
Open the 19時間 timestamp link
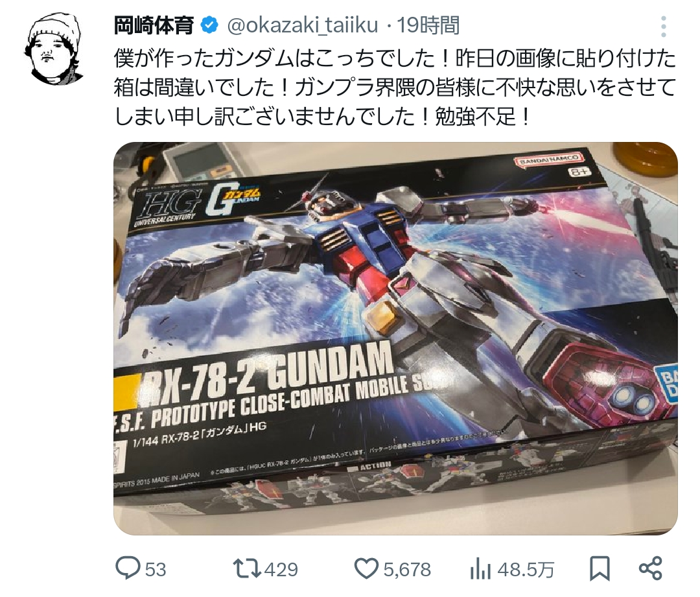[428, 25]
